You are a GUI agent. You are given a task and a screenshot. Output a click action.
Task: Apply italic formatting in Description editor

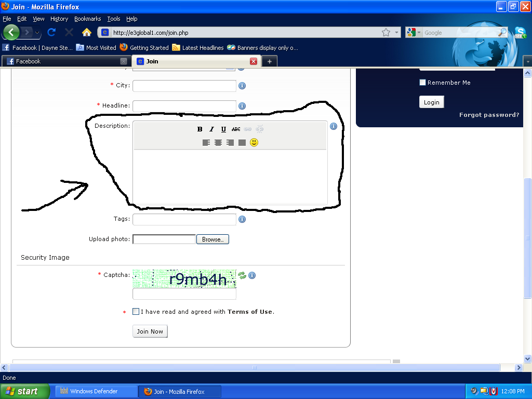[212, 129]
